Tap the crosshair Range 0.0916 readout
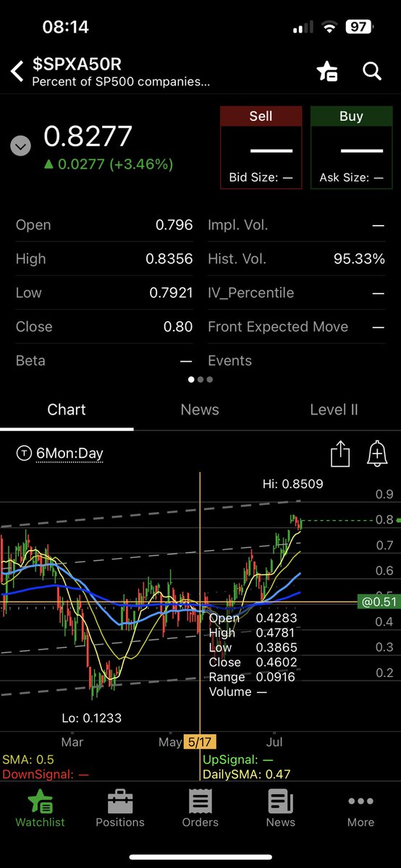The image size is (401, 868). point(252,677)
